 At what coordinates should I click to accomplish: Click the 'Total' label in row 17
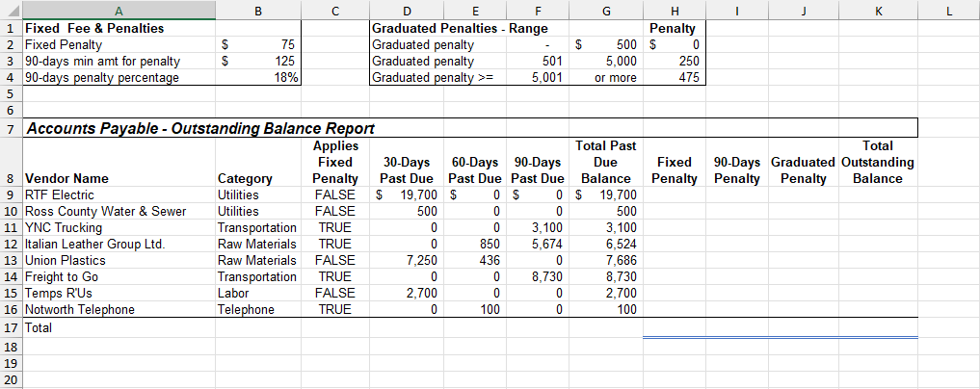click(x=119, y=327)
